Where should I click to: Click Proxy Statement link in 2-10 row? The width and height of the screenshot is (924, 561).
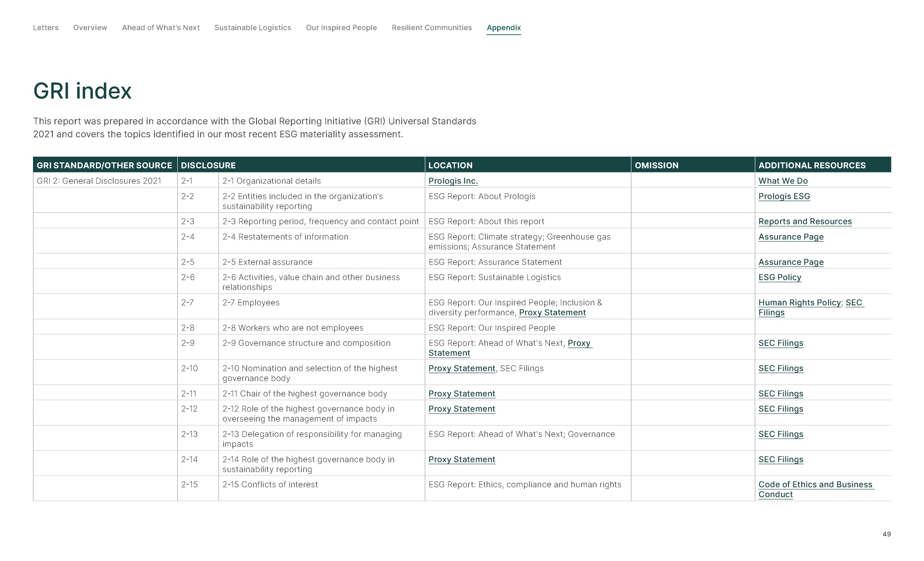[462, 368]
